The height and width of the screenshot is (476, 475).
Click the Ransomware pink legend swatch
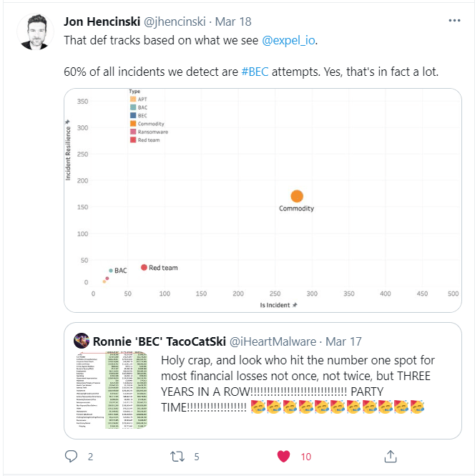[x=133, y=132]
